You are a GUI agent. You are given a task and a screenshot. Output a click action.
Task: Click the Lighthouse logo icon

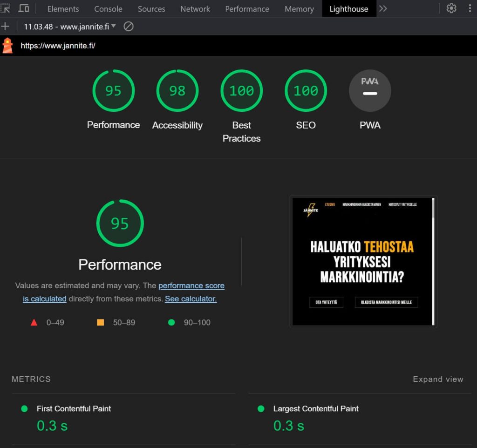tap(7, 46)
